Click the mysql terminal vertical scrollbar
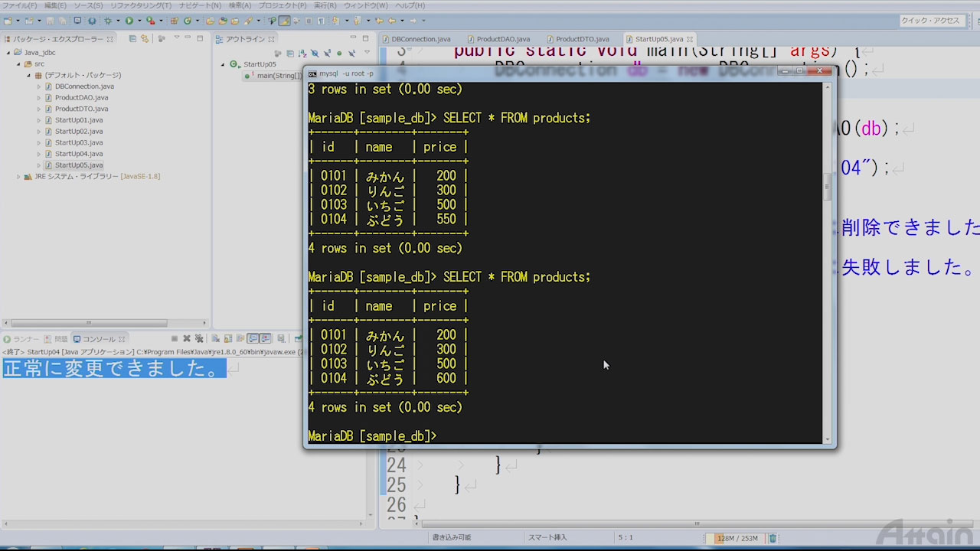This screenshot has width=980, height=551. (827, 187)
